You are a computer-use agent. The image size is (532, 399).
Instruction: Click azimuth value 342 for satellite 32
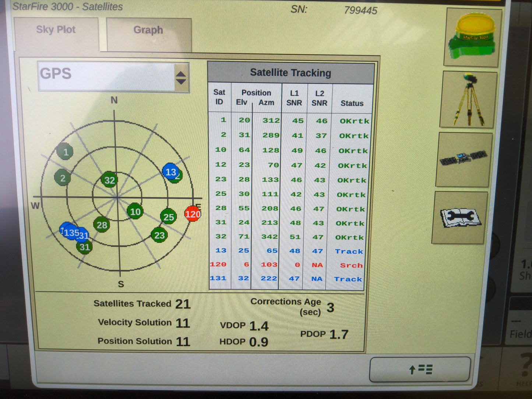pyautogui.click(x=269, y=237)
